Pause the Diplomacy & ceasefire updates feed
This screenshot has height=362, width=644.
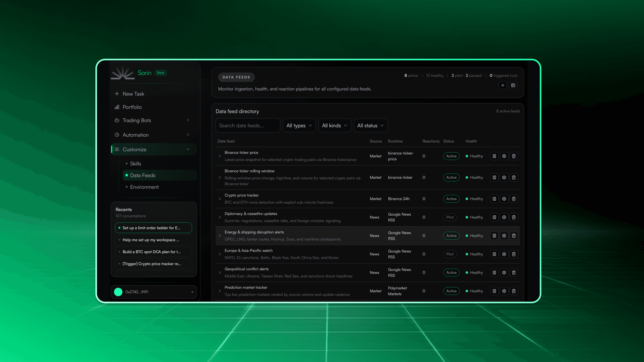(x=494, y=217)
